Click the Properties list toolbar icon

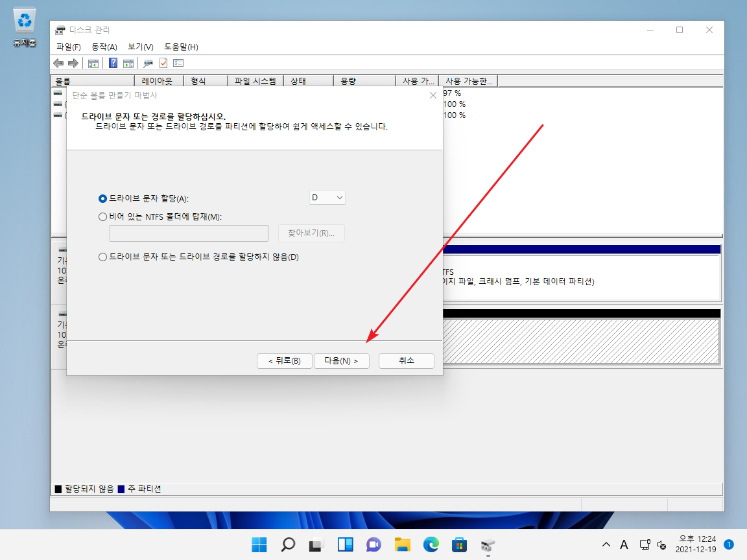(178, 63)
